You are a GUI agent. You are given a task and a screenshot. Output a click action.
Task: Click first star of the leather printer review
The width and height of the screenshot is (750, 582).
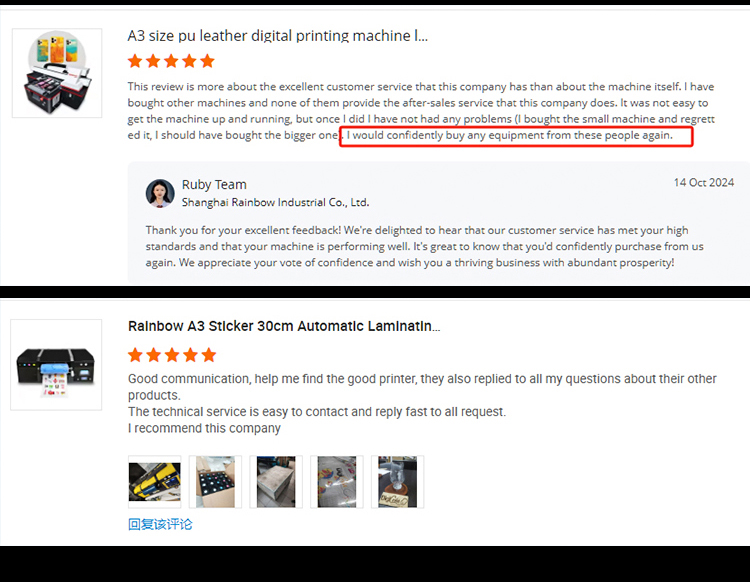pyautogui.click(x=135, y=61)
